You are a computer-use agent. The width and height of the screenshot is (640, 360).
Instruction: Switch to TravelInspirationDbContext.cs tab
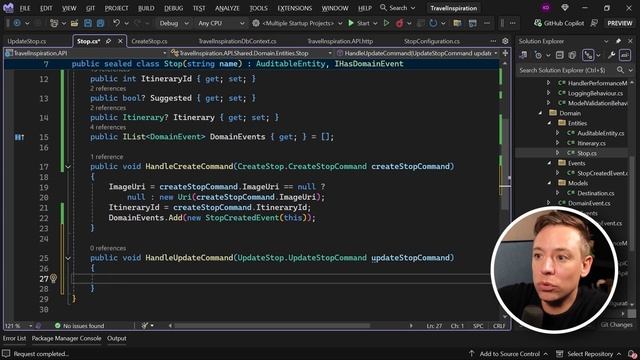(x=237, y=41)
